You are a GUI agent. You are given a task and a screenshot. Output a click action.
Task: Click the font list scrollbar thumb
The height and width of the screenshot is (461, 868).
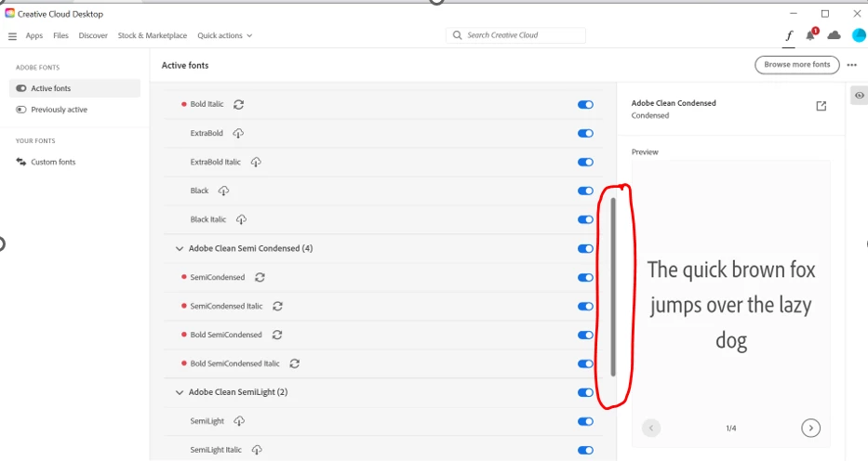(613, 287)
